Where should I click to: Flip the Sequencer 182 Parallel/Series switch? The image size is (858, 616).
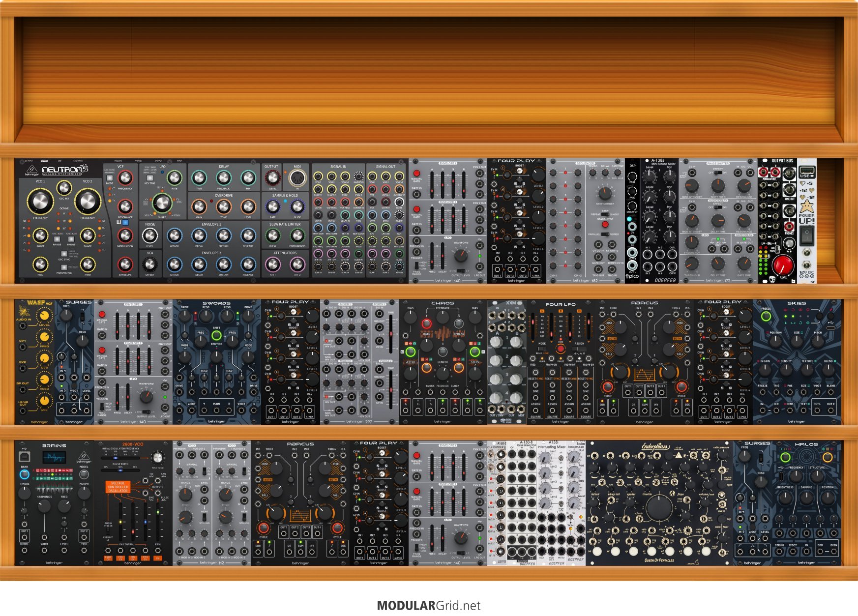[x=605, y=235]
